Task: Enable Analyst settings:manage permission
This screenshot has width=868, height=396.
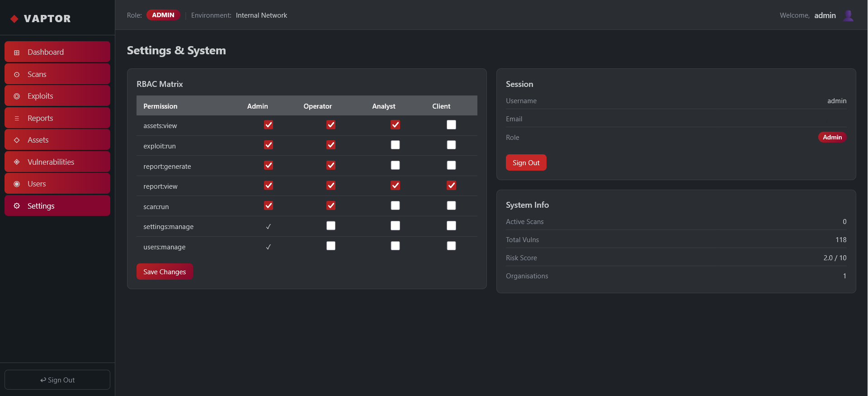Action: pyautogui.click(x=395, y=225)
